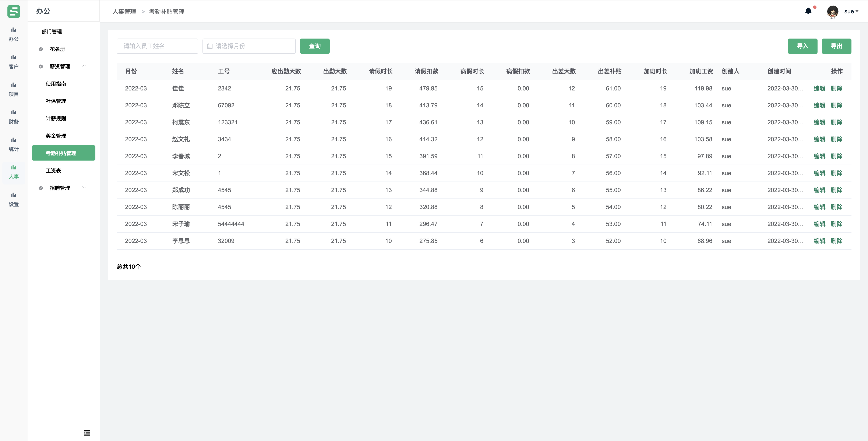Delete the record for 柯震东
The width and height of the screenshot is (868, 441).
pos(836,123)
